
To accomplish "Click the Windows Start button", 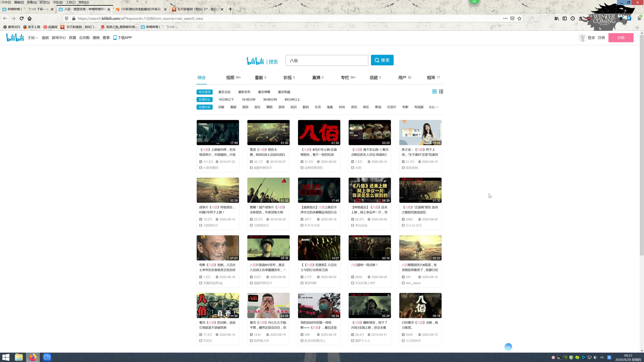I will 6,357.
